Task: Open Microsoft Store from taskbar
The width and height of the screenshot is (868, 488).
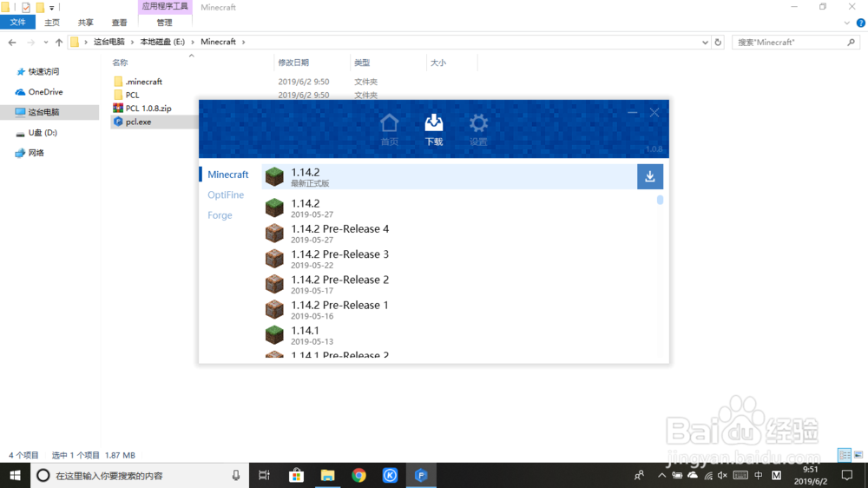Action: pyautogui.click(x=296, y=475)
